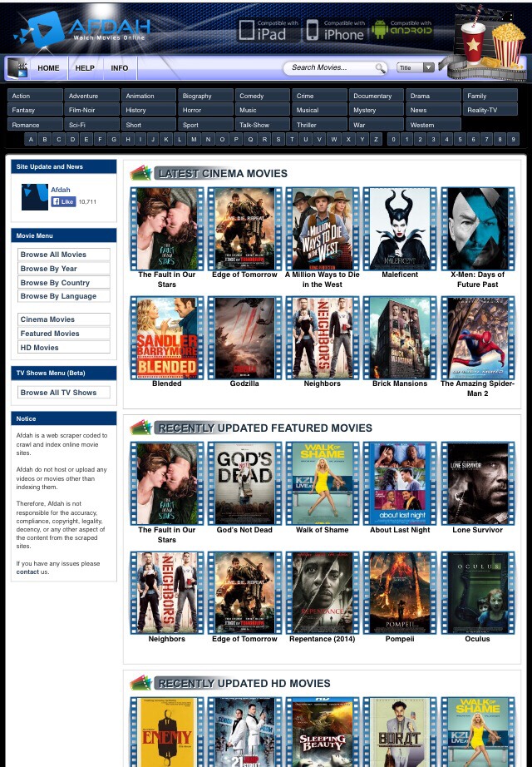This screenshot has width=532, height=767.
Task: Open the Enemy poster in HD Movies
Action: click(x=167, y=732)
